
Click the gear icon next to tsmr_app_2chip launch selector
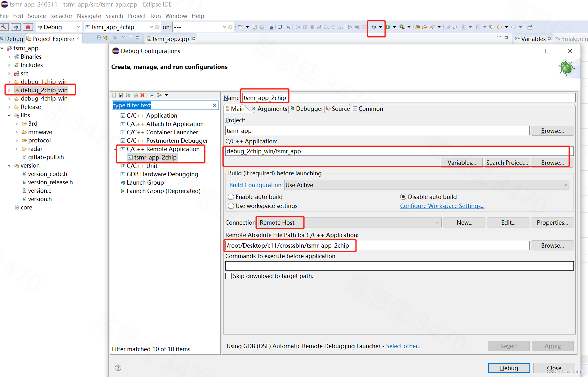[x=157, y=27]
